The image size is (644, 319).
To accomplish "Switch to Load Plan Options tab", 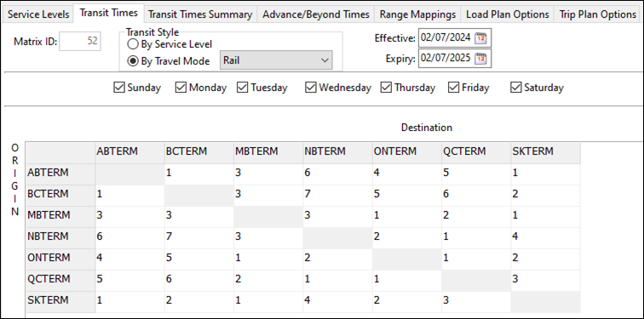I will [x=507, y=14].
